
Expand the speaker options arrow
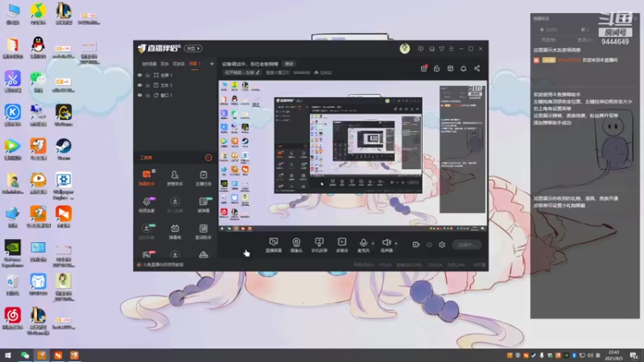[x=396, y=243]
